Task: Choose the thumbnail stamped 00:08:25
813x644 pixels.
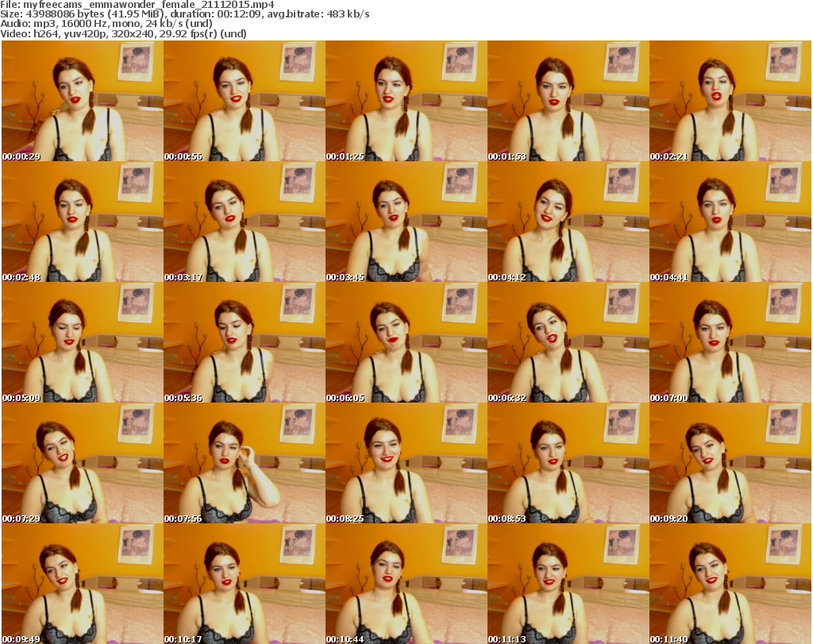Action: coord(406,463)
